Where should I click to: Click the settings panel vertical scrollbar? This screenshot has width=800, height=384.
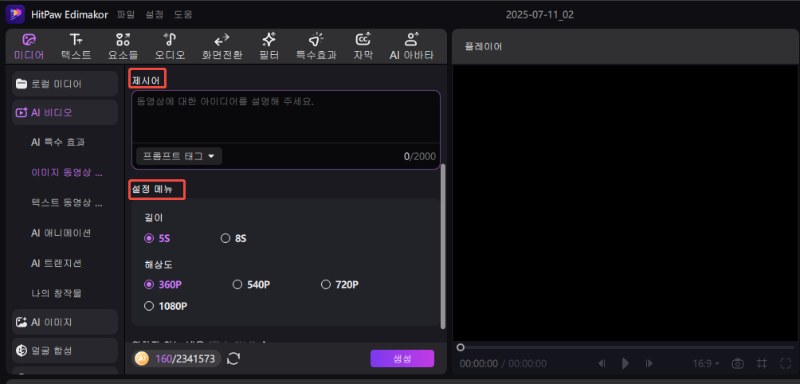click(442, 246)
